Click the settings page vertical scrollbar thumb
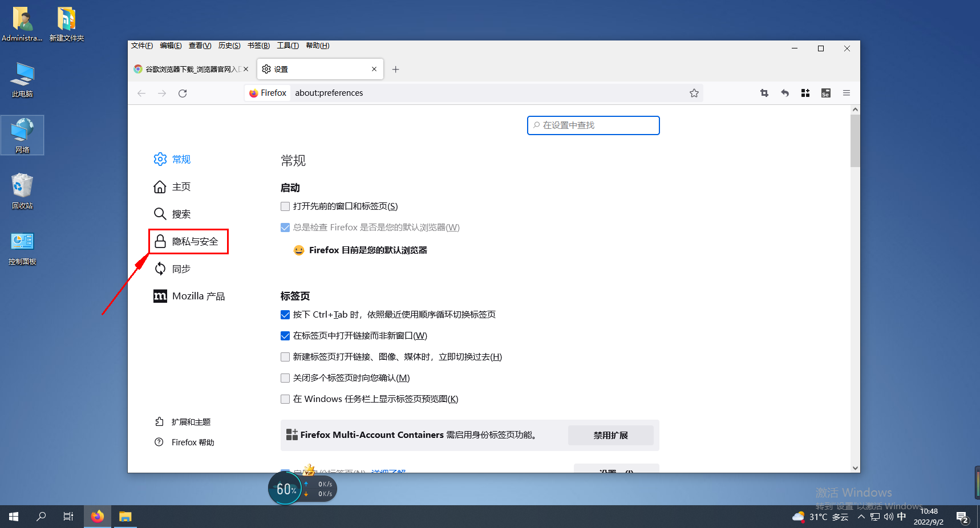Screen dimensions: 980x528 pyautogui.click(x=855, y=141)
